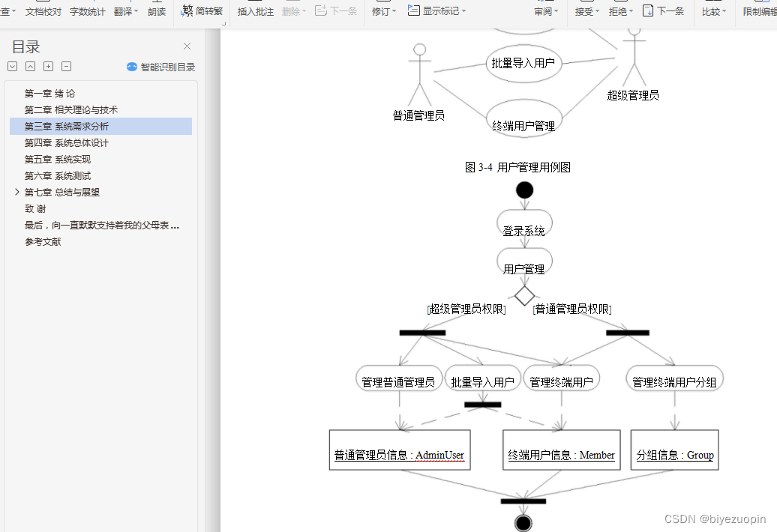Click 智能识别目录 smart TOC recognition
The image size is (777, 532).
tap(160, 67)
